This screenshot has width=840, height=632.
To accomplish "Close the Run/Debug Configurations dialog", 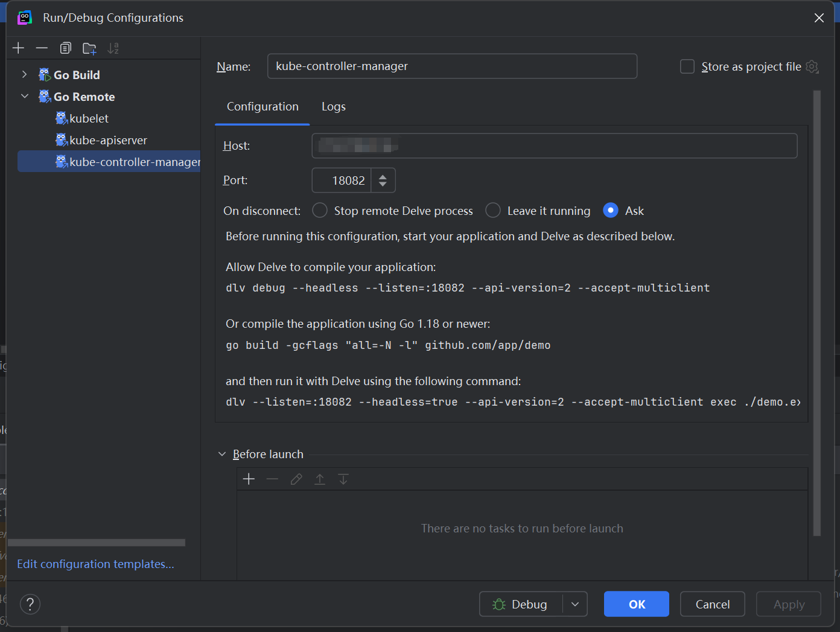I will tap(819, 18).
